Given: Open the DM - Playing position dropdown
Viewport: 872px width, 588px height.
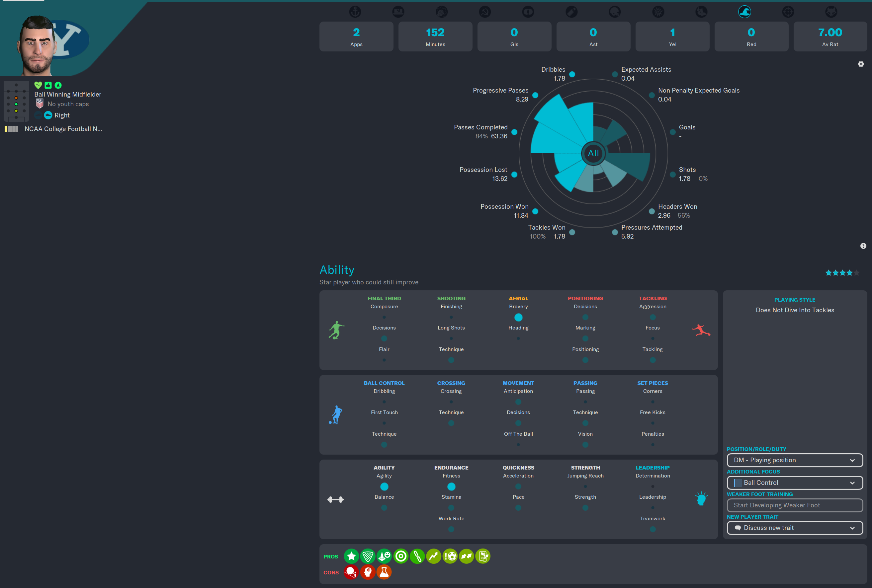Looking at the screenshot, I should [794, 460].
